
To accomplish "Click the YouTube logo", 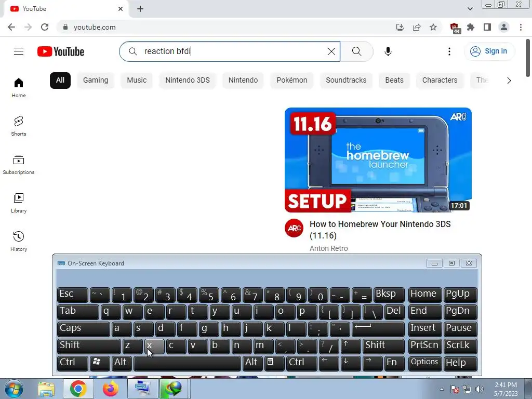I will [x=61, y=51].
